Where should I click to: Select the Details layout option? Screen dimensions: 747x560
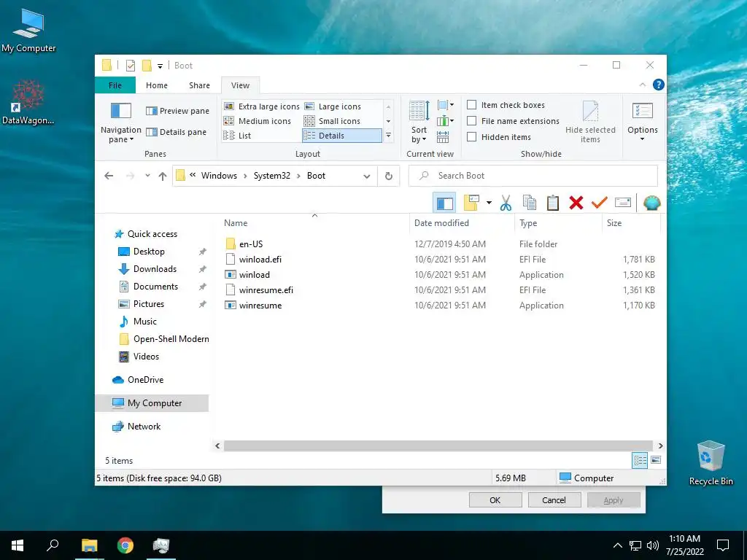(342, 136)
